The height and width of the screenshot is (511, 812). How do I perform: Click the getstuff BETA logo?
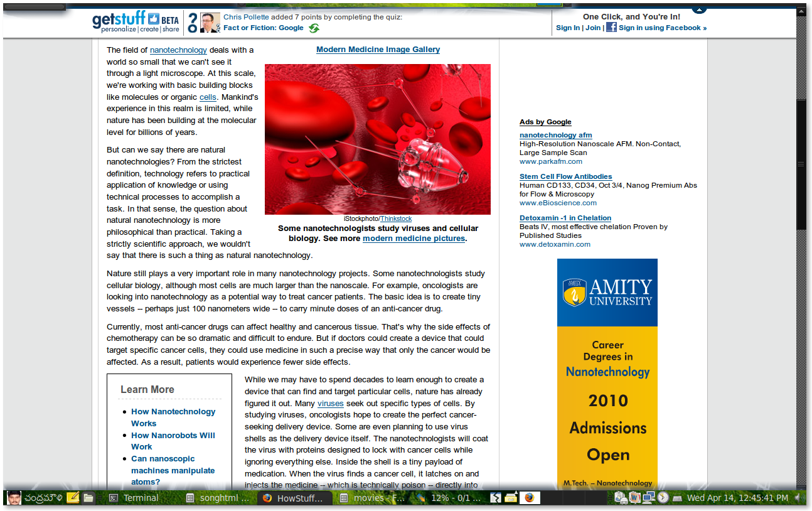click(x=136, y=22)
